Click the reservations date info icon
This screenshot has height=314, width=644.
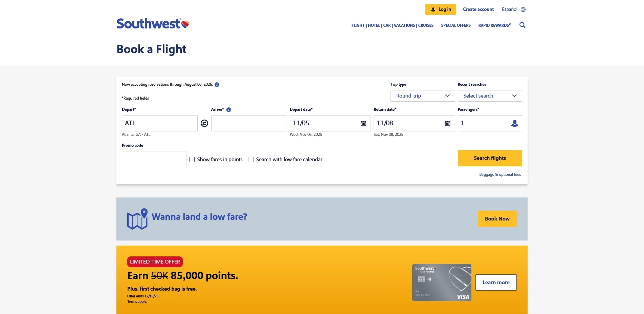point(217,85)
